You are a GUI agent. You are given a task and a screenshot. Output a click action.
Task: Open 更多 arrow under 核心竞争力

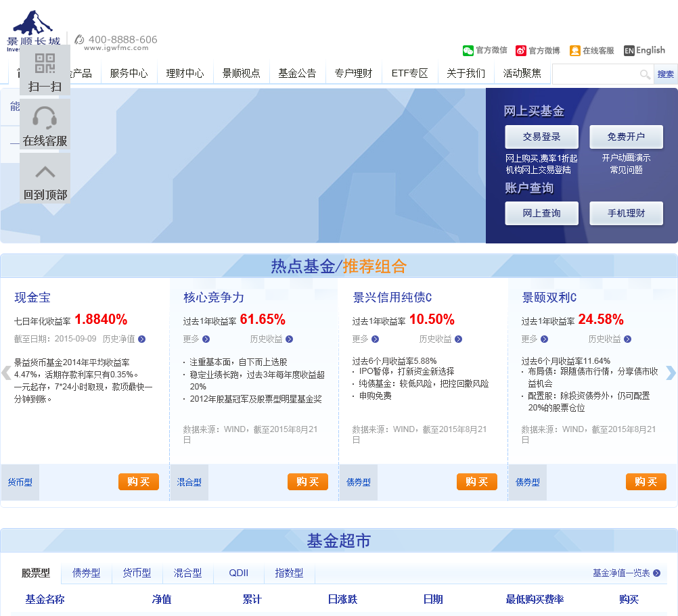point(206,339)
